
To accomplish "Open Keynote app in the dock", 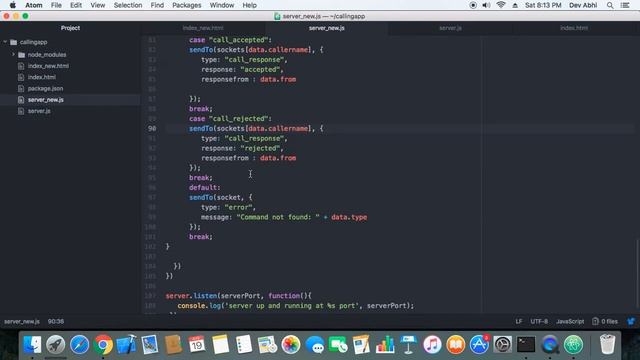I will click(x=408, y=345).
